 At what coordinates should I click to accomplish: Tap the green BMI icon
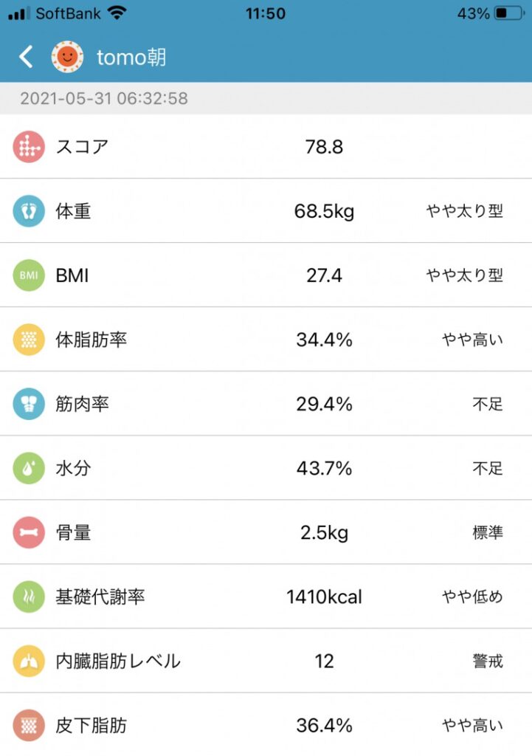click(x=29, y=275)
